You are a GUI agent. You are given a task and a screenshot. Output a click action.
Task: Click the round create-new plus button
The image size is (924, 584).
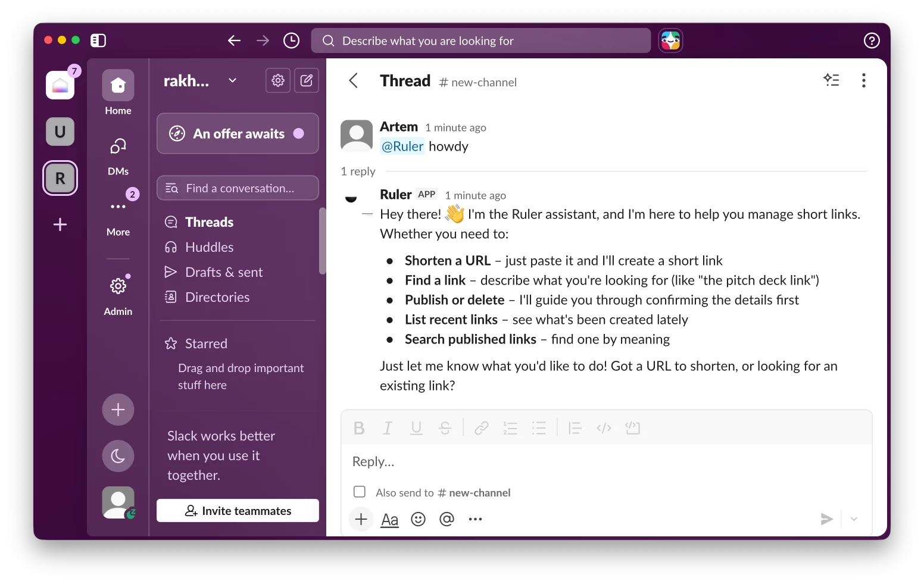coord(118,410)
